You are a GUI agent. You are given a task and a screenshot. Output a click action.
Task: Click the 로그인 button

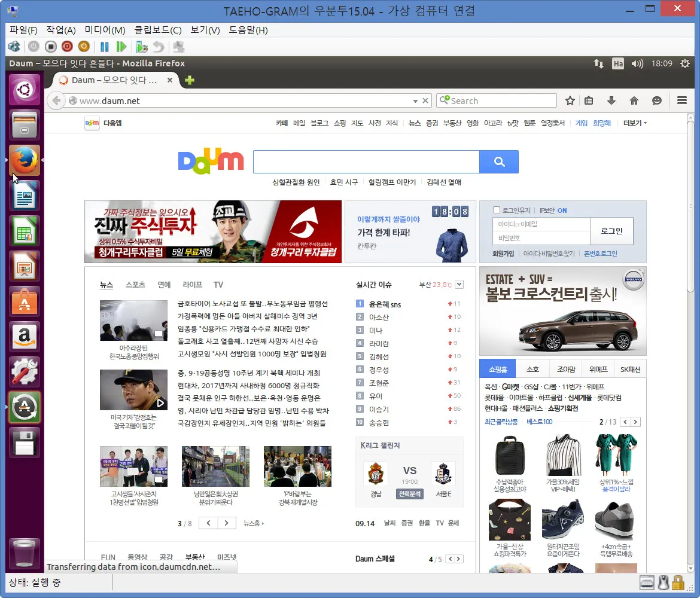(611, 231)
